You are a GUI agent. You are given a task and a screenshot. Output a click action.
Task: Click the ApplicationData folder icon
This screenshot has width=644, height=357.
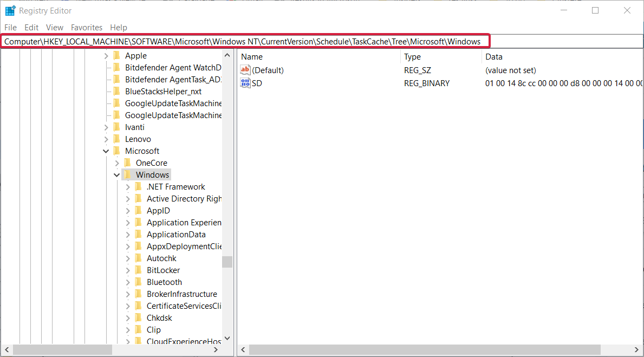[139, 234]
